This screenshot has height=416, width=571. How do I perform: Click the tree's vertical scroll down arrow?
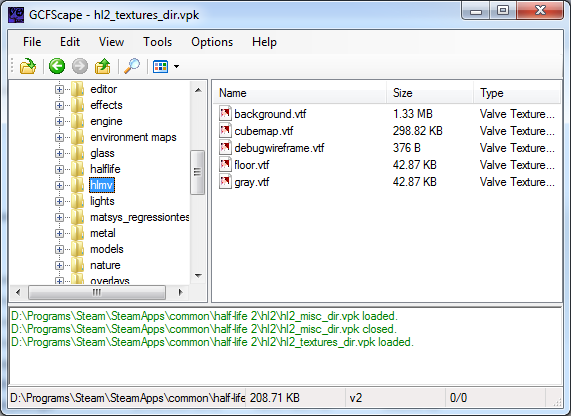198,276
